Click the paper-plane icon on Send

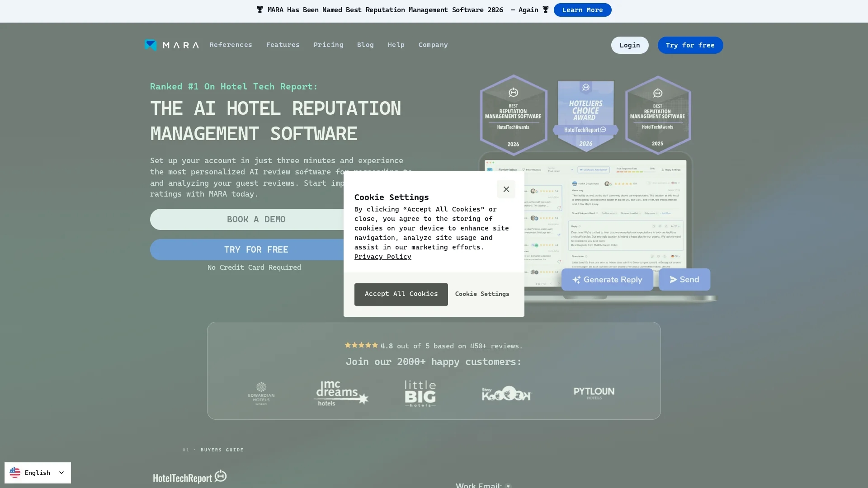pos(673,280)
